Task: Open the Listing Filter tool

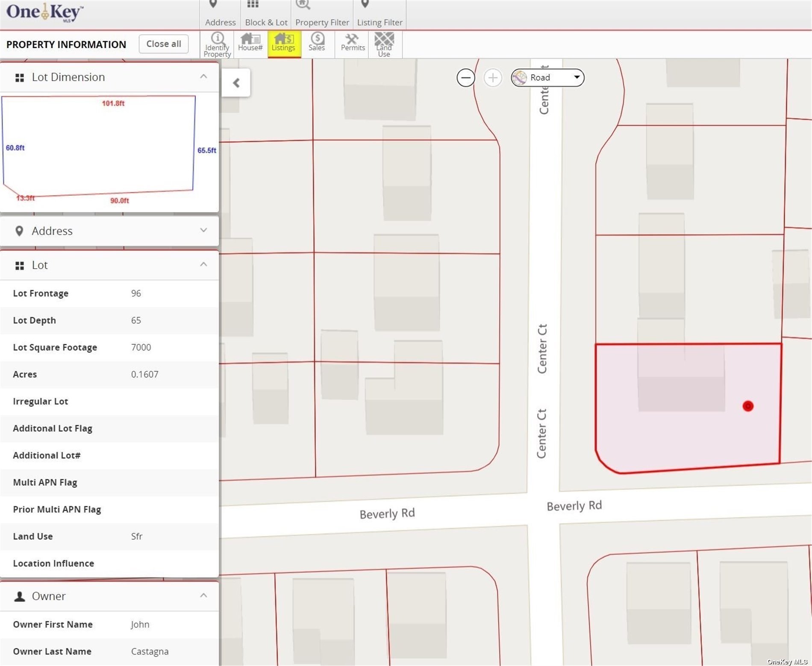Action: (x=380, y=15)
